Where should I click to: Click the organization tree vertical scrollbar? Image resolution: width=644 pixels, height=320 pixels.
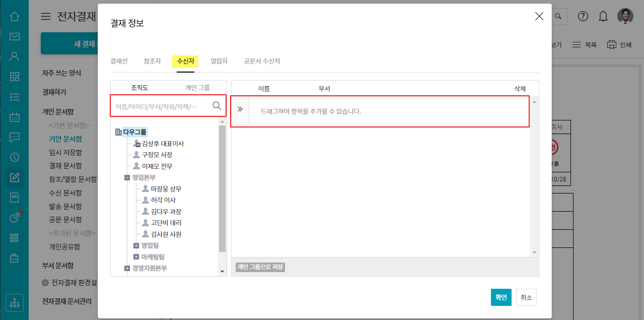(x=222, y=191)
